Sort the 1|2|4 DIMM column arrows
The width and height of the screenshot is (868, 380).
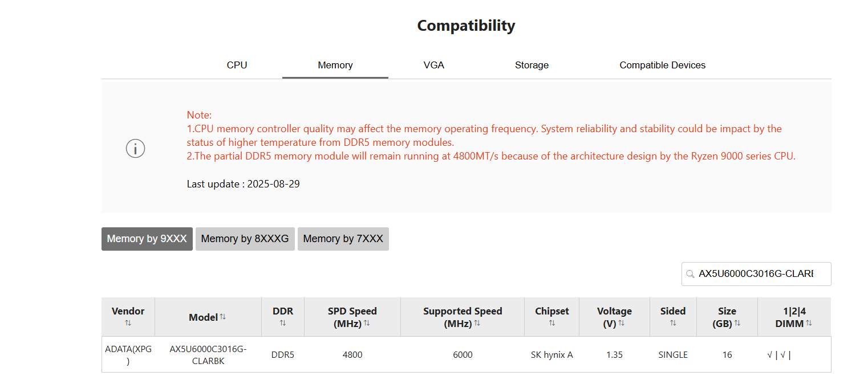(x=809, y=323)
